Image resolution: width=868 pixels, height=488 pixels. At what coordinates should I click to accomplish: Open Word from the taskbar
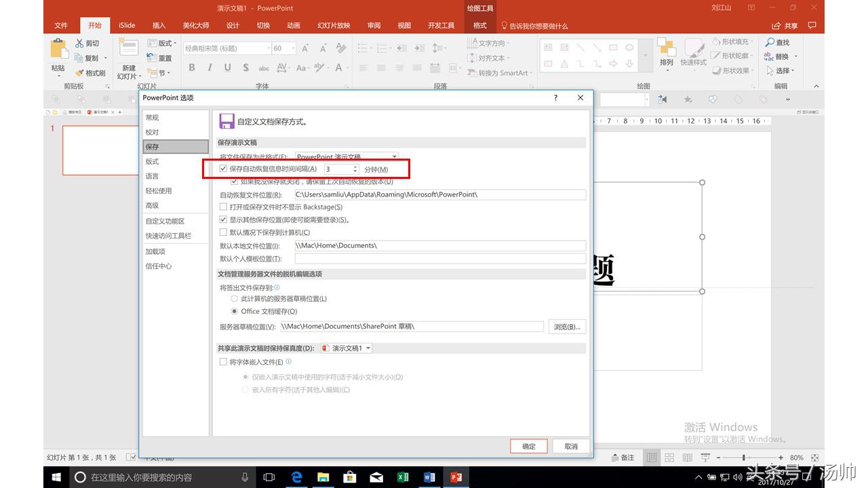429,477
